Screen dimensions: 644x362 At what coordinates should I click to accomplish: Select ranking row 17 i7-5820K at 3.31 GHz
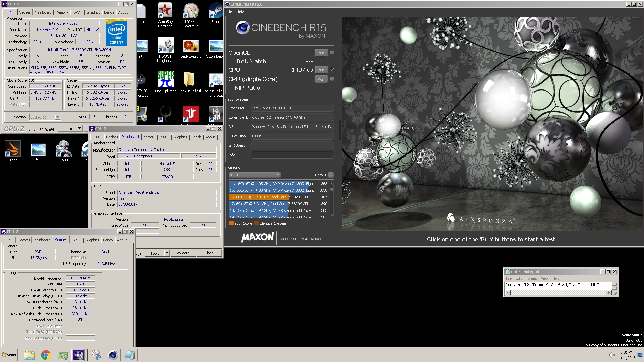click(278, 204)
